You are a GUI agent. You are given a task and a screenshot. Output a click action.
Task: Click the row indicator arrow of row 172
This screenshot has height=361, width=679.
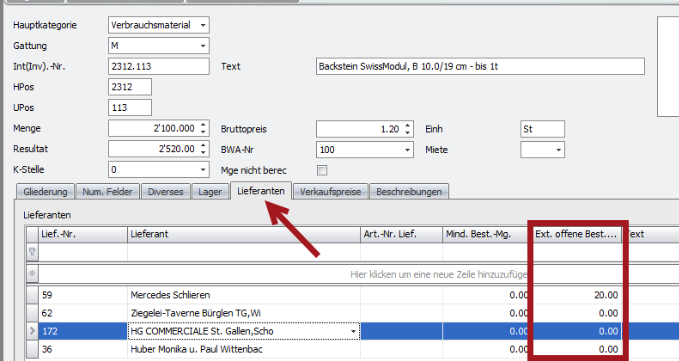pyautogui.click(x=32, y=332)
